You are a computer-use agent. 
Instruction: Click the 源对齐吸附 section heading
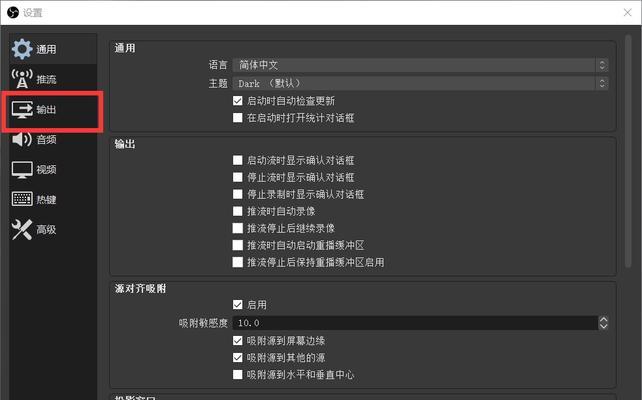(140, 289)
